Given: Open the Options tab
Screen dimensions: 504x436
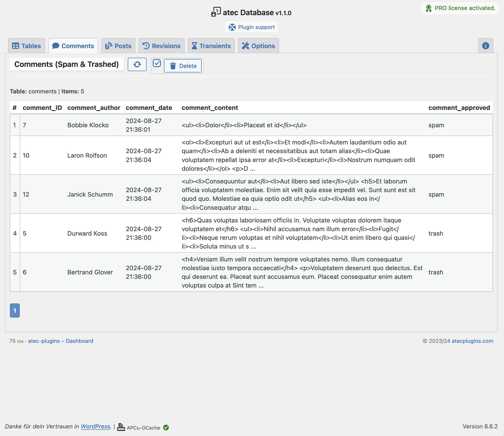Looking at the screenshot, I should coord(258,46).
